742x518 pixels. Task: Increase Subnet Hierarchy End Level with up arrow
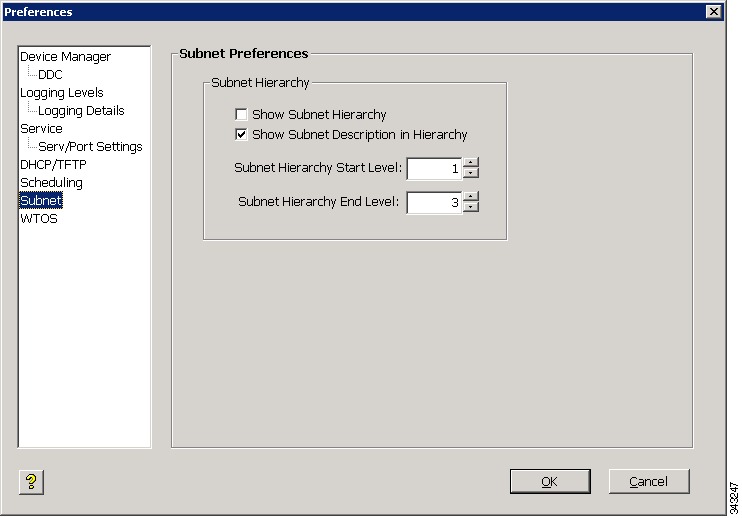coord(471,196)
